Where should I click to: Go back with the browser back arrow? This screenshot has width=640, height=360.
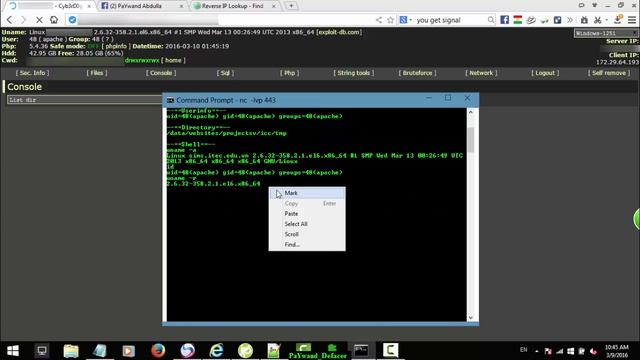coord(9,20)
